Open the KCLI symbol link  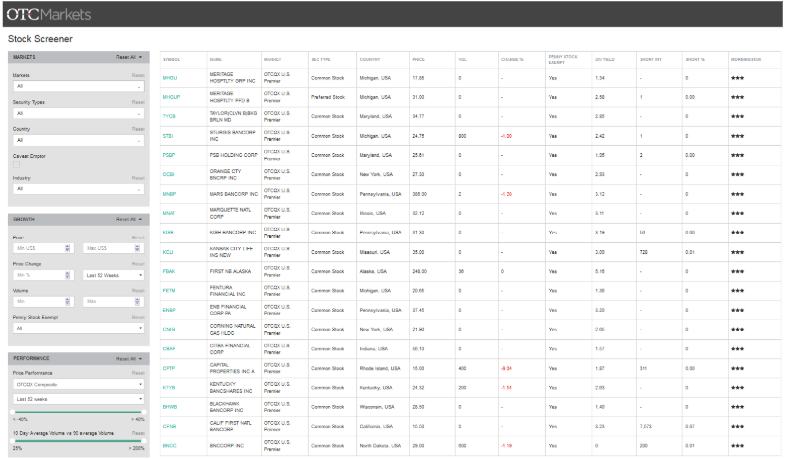168,252
